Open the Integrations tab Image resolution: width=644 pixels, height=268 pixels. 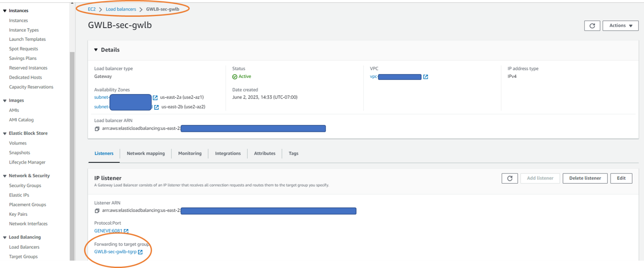point(228,153)
